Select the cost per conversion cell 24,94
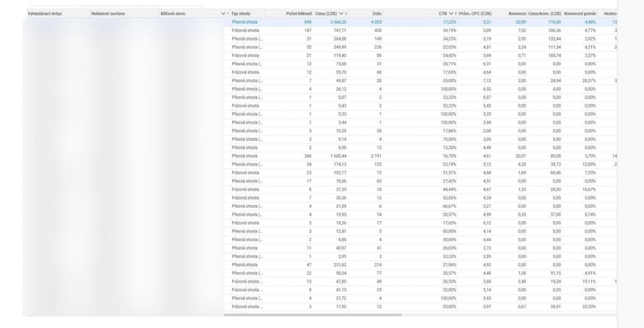 (556, 81)
